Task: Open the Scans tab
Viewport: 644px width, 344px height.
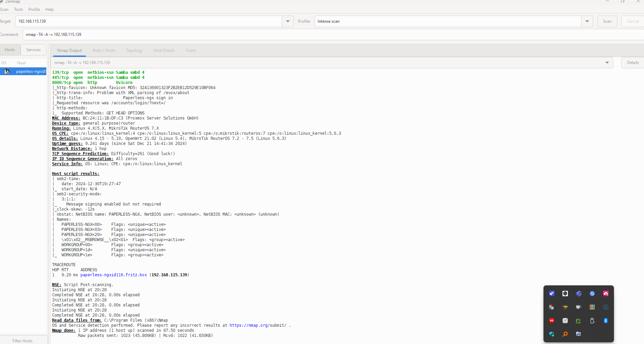Action: pos(190,50)
